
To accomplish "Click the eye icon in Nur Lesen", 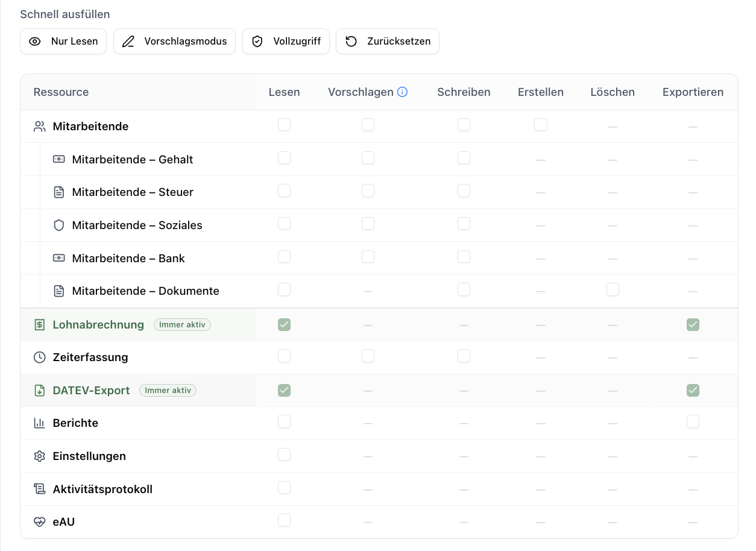I will tap(35, 42).
